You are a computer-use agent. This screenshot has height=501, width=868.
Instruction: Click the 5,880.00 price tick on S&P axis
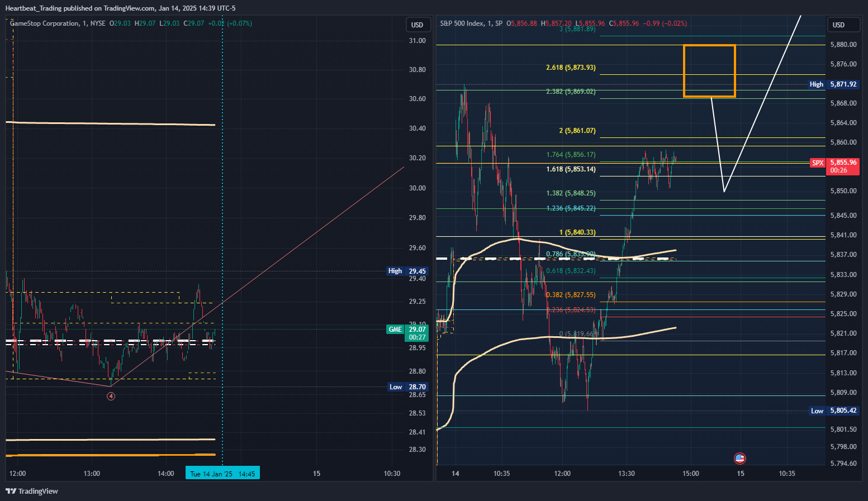click(843, 45)
